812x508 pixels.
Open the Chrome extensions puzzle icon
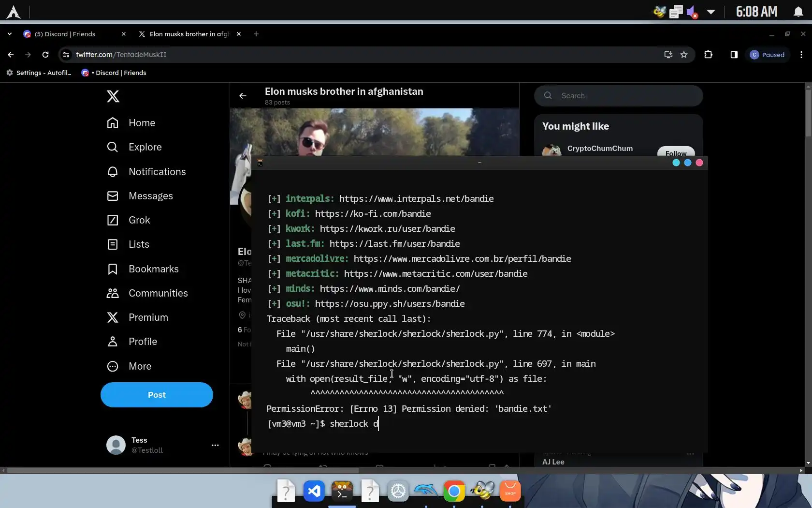point(709,55)
